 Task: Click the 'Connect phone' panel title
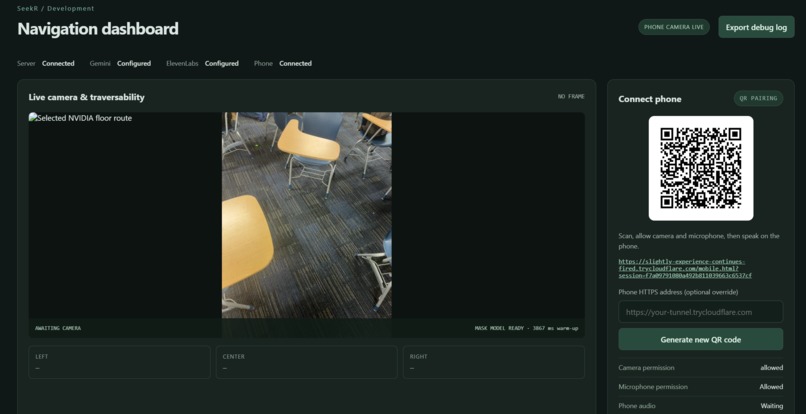point(650,99)
